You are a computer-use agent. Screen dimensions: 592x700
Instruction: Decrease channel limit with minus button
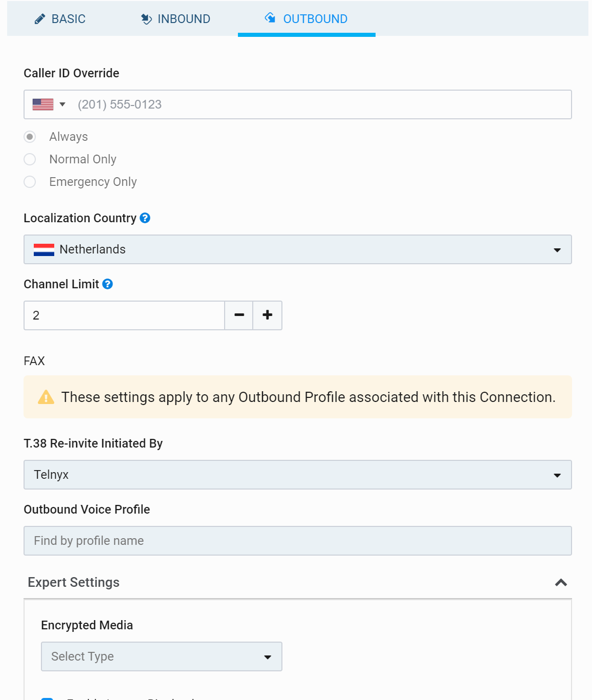click(x=239, y=315)
